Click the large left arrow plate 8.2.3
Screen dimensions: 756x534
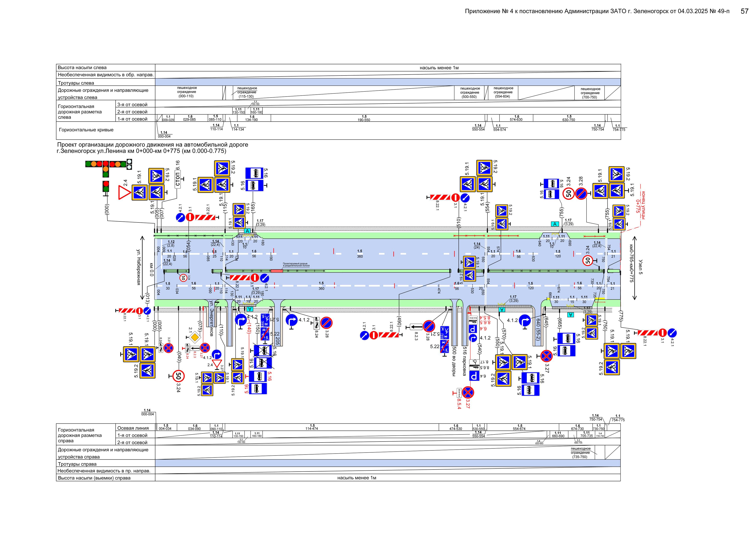point(416,327)
